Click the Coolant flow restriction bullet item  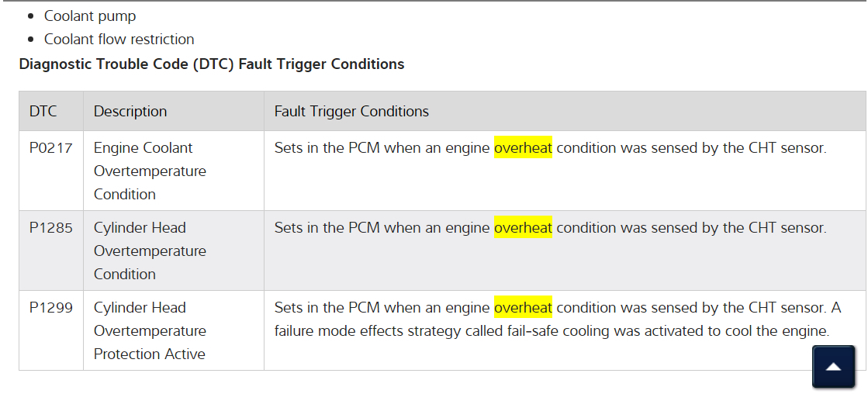click(x=119, y=39)
